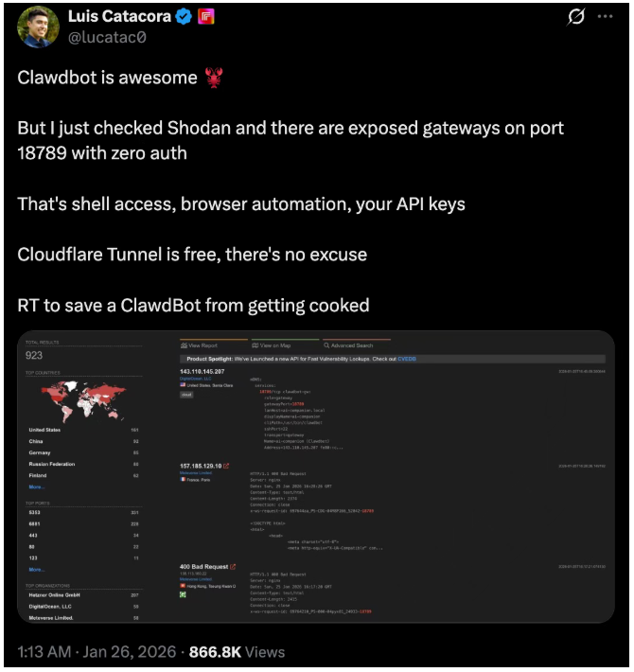Expand "More..." under Top Countries
This screenshot has width=634, height=672.
coord(36,486)
